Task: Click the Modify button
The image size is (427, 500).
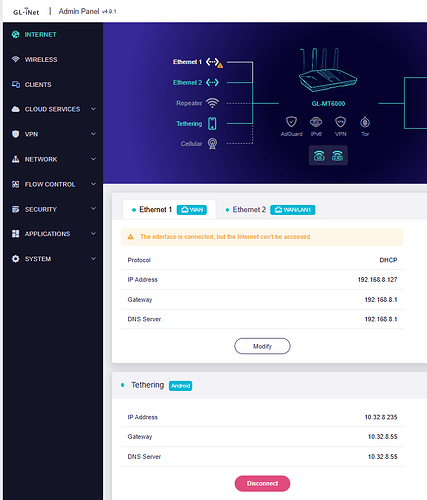Action: (262, 346)
